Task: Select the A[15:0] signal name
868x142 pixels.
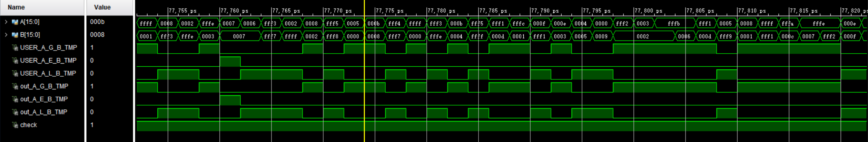Action: pos(30,22)
